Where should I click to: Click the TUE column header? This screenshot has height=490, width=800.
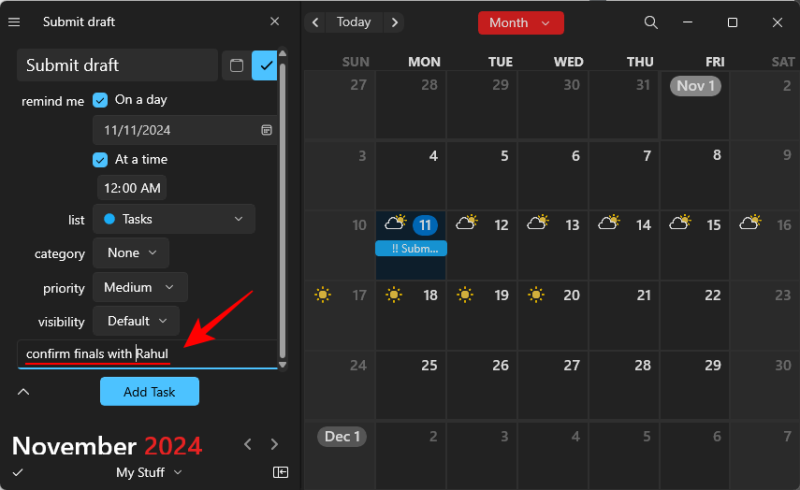(500, 62)
